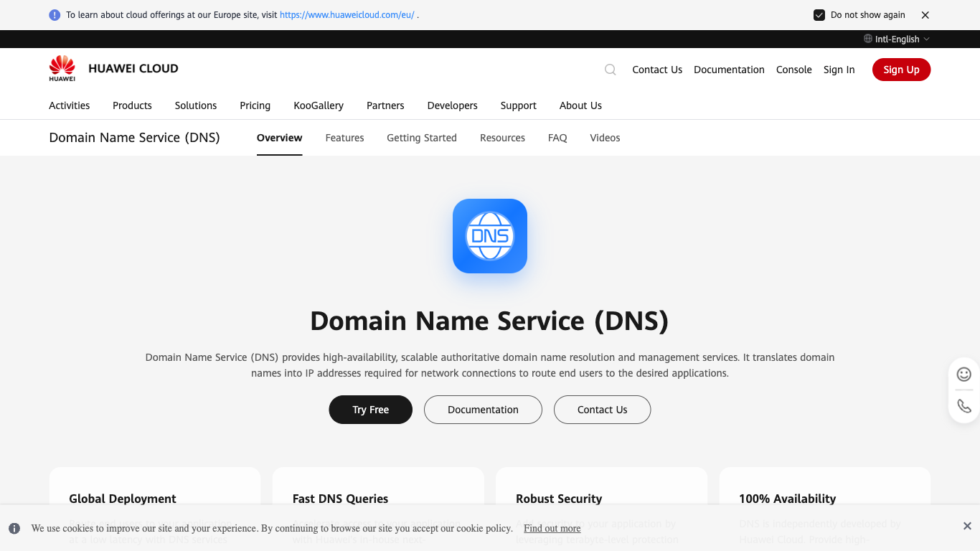
Task: Click the globe language icon
Action: point(868,39)
